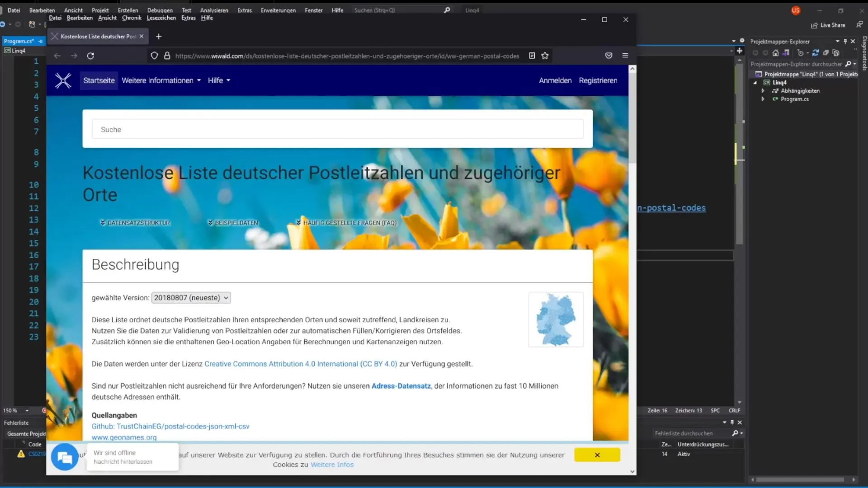868x488 pixels.
Task: Open Firefox Lesezeichen menu
Action: pyautogui.click(x=161, y=18)
